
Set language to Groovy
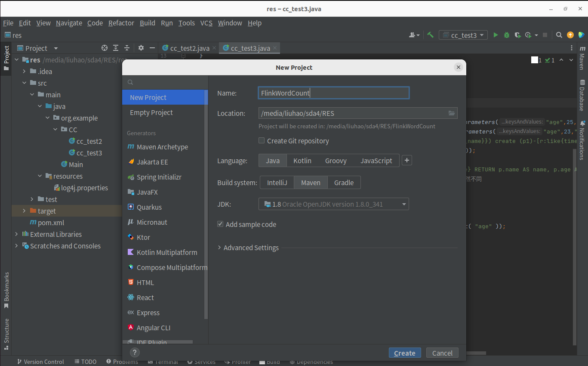tap(336, 161)
